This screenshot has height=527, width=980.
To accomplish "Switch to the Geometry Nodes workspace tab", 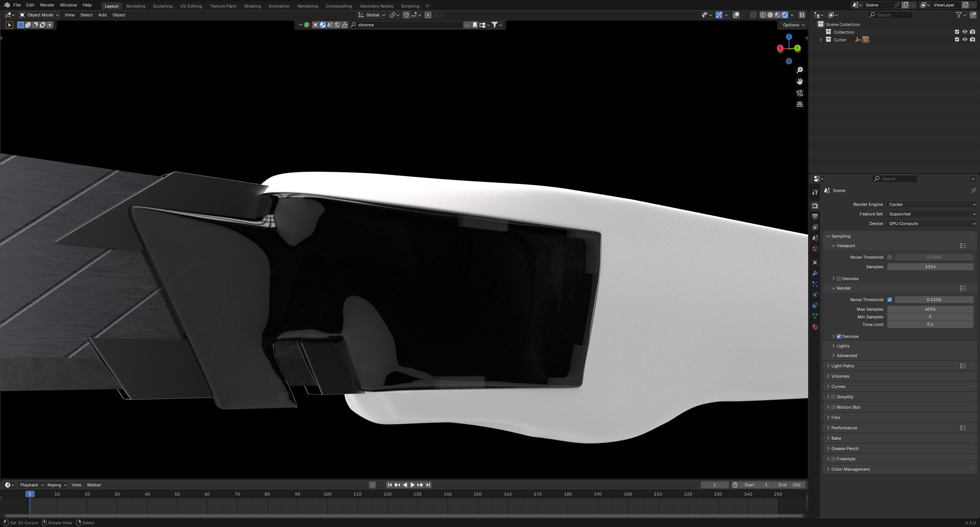I will click(376, 6).
